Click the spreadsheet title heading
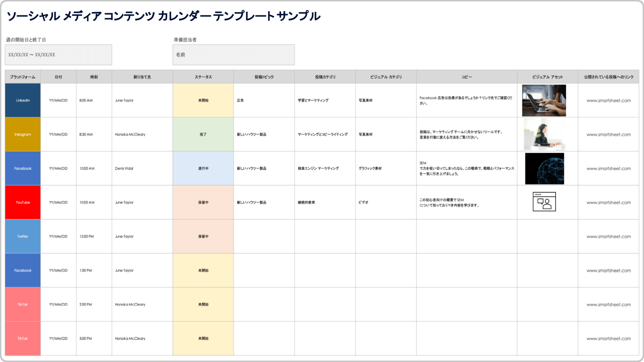644x362 pixels. [x=163, y=16]
